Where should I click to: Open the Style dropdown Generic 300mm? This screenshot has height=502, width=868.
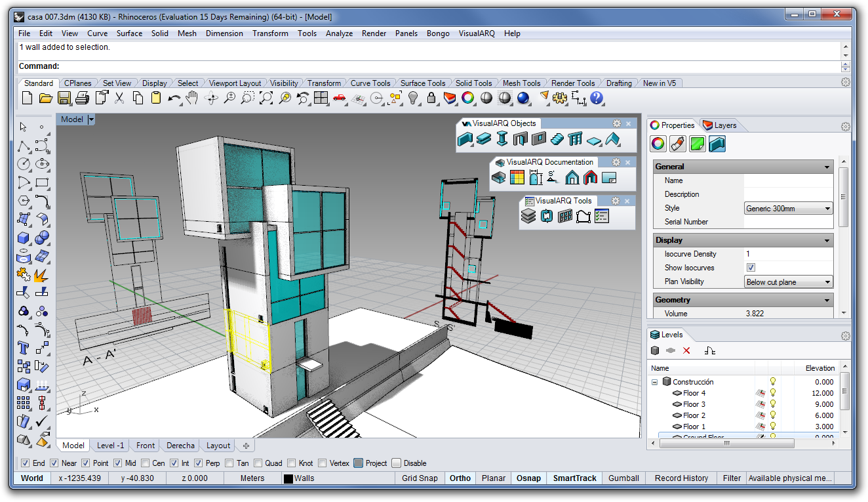point(789,209)
